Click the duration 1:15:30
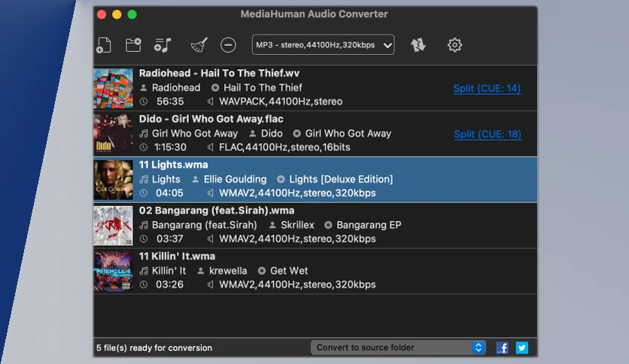629x364 pixels. pyautogui.click(x=171, y=147)
